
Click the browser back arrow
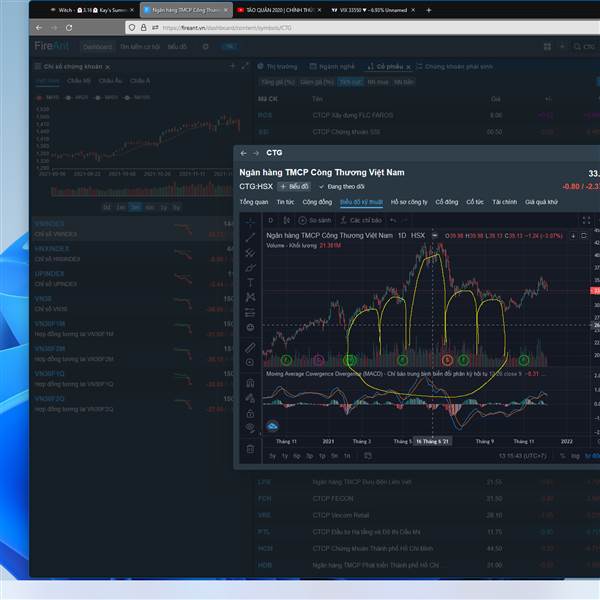(39, 28)
